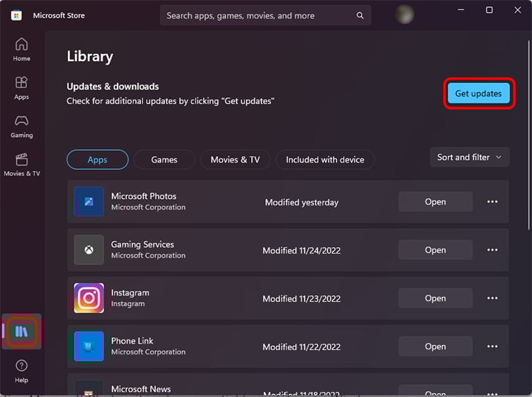Go to Home in the sidebar
The height and width of the screenshot is (397, 532).
(x=21, y=49)
